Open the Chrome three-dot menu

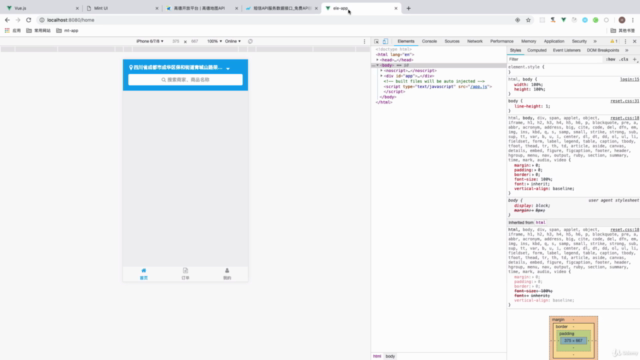633,20
